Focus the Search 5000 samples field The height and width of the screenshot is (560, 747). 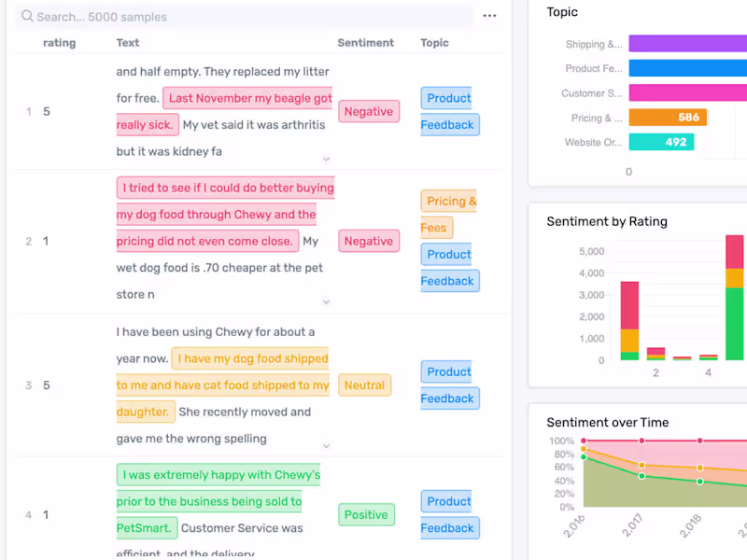pyautogui.click(x=243, y=17)
